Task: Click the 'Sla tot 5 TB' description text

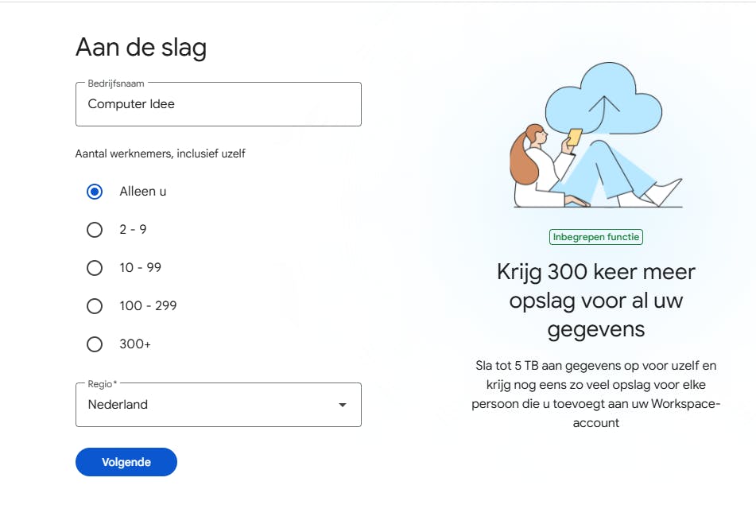Action: coord(595,394)
